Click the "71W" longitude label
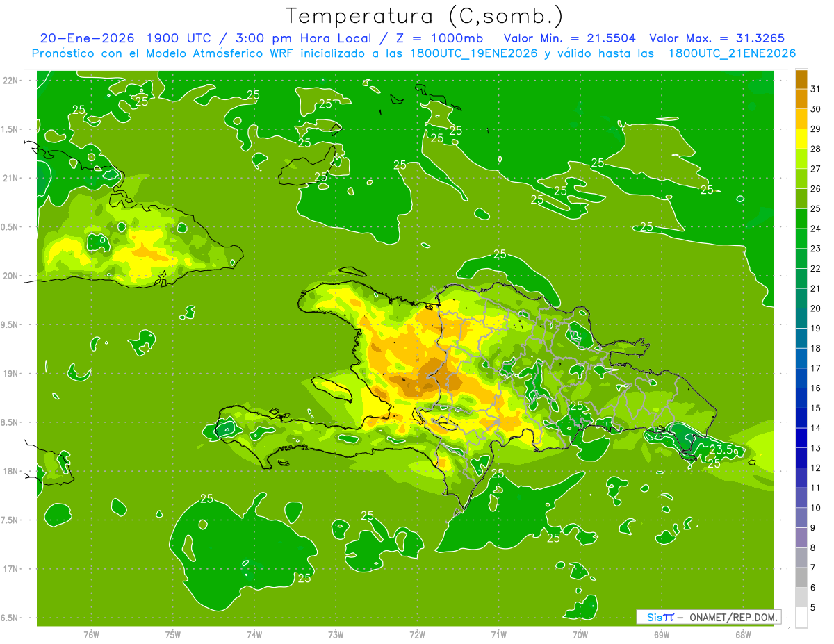Image resolution: width=834 pixels, height=644 pixels. (499, 634)
